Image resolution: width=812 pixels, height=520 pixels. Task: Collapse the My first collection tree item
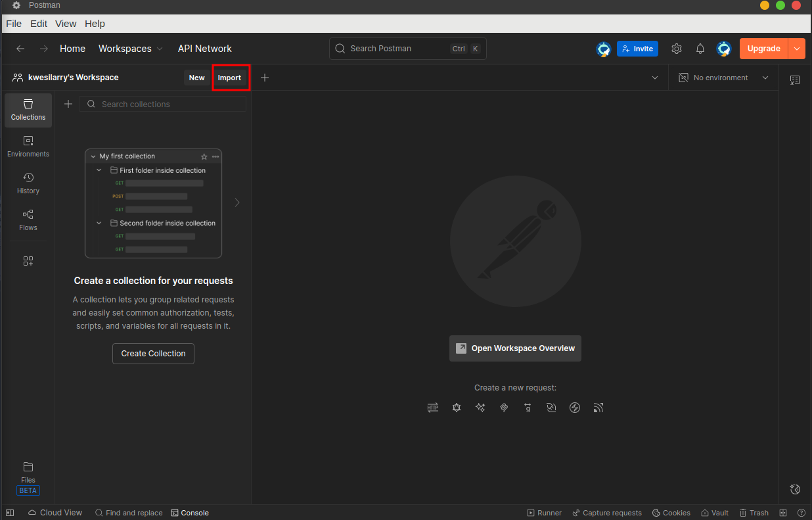pyautogui.click(x=93, y=156)
